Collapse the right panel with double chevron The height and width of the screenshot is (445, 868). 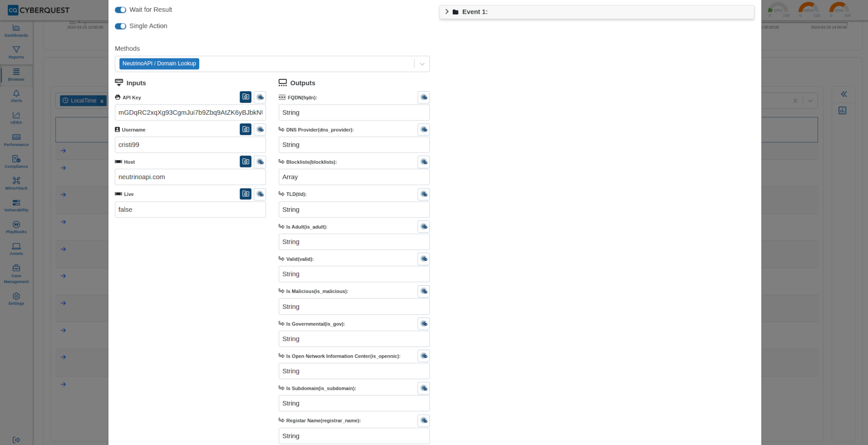[844, 94]
